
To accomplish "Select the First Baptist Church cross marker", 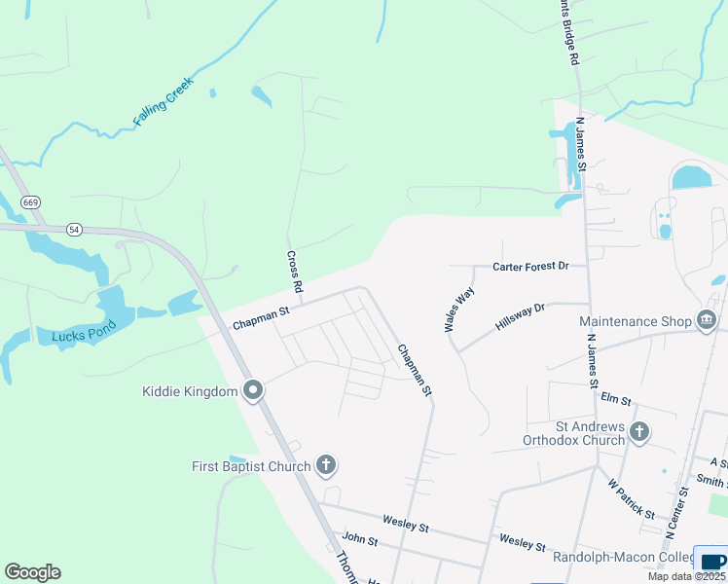I will tap(326, 464).
